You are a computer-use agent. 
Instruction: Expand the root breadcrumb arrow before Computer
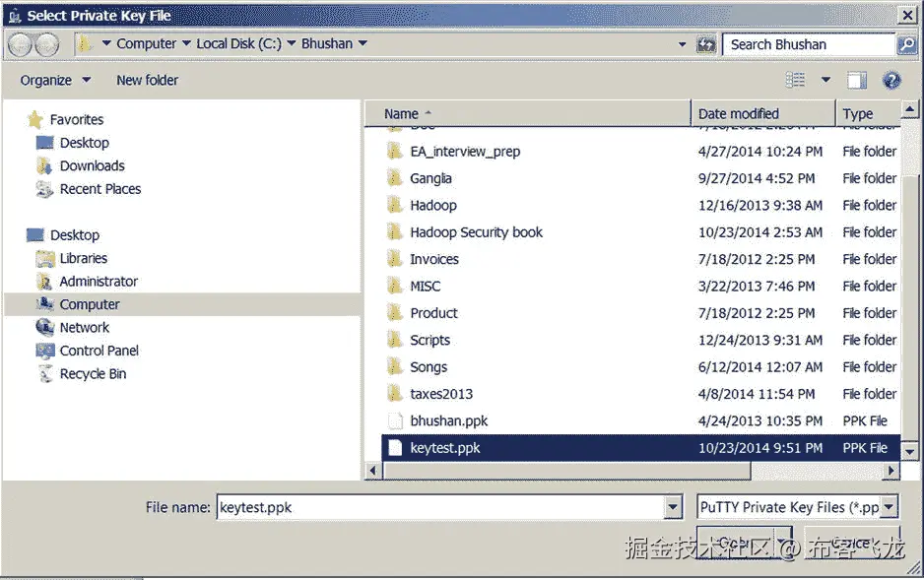(106, 43)
